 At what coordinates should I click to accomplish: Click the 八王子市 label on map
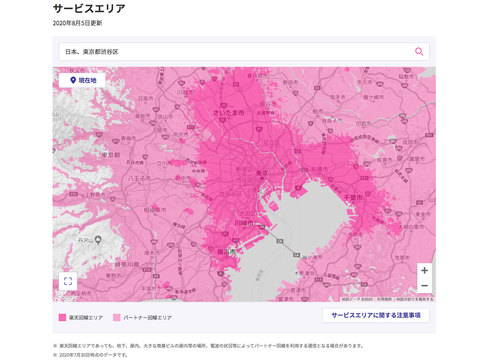coord(139,179)
